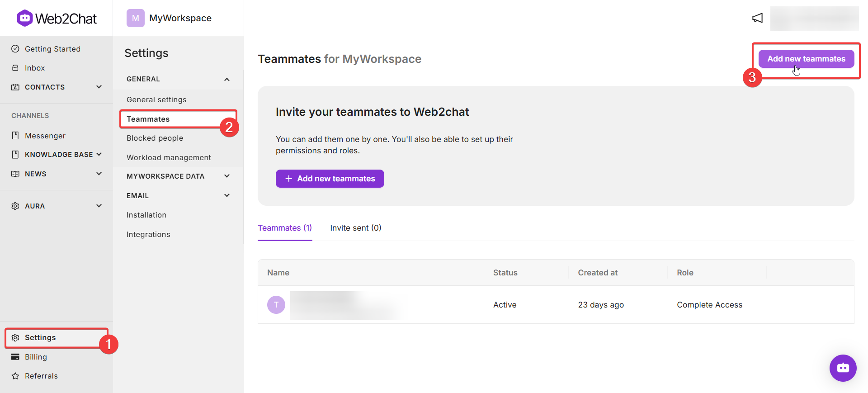The width and height of the screenshot is (868, 393).
Task: Click the Status column header
Action: click(505, 273)
